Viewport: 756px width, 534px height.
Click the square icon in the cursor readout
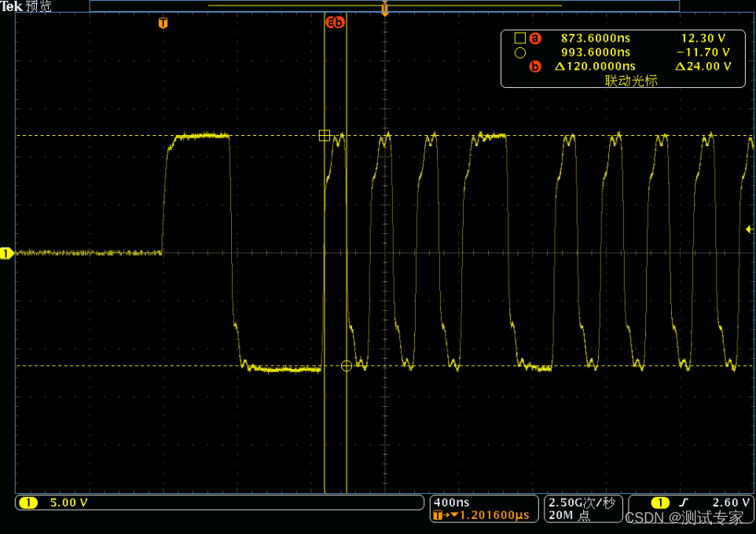click(519, 38)
